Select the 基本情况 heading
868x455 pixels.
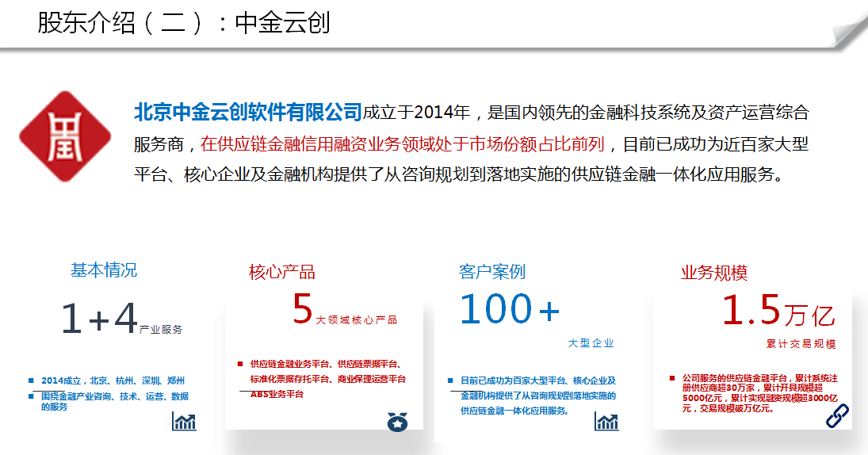104,270
